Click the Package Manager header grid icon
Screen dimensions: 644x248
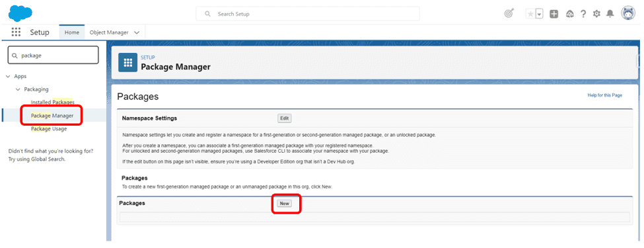(127, 63)
